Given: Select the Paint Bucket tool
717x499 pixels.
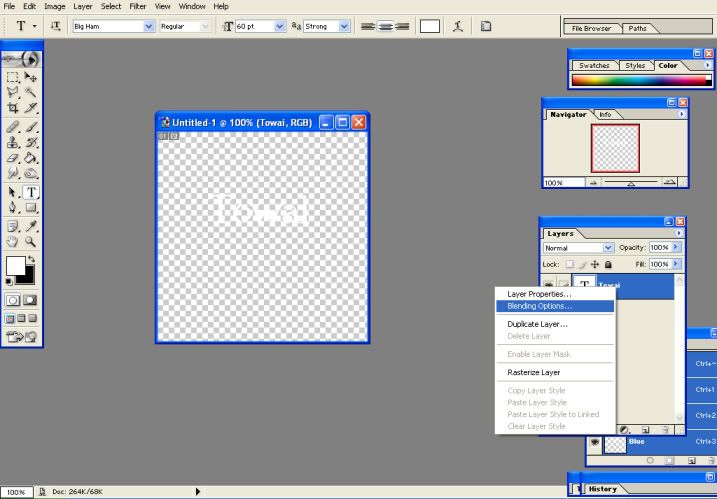Looking at the screenshot, I should (x=31, y=158).
